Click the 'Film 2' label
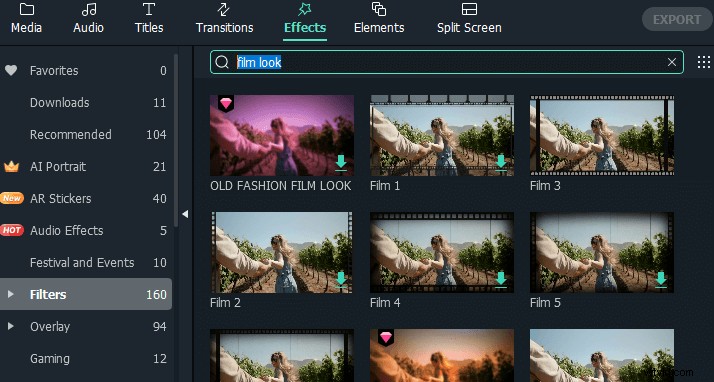Image resolution: width=714 pixels, height=382 pixels. (x=225, y=303)
